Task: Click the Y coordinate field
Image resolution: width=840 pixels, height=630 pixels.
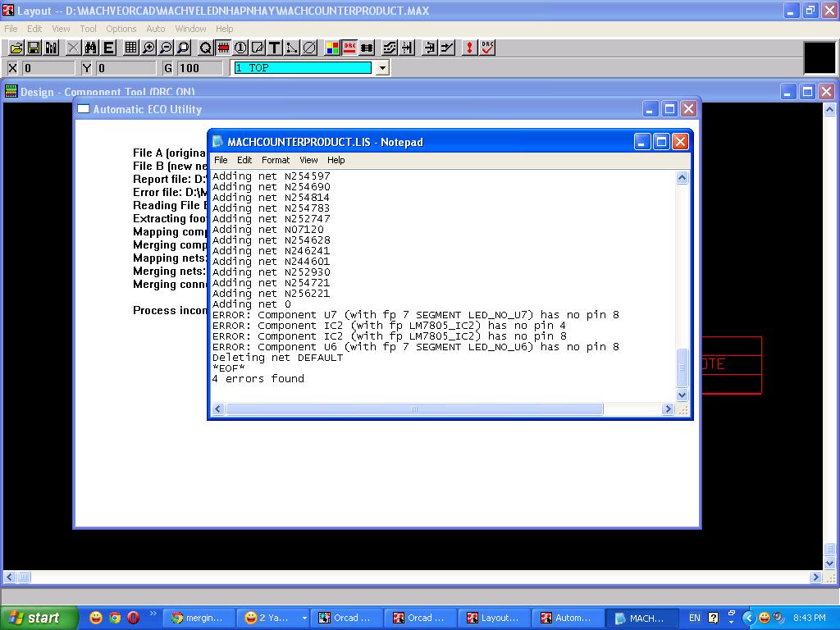Action: 126,68
